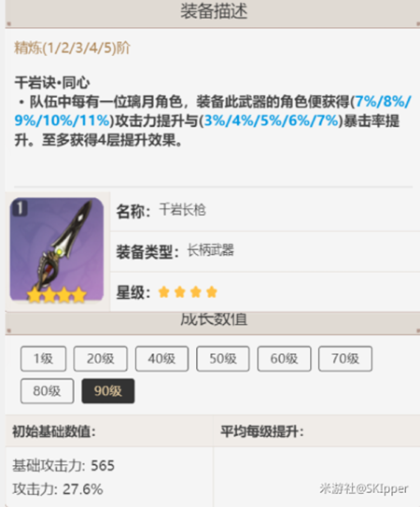Choose the 40级 level option
Screen dimensions: 420x507
[161, 359]
